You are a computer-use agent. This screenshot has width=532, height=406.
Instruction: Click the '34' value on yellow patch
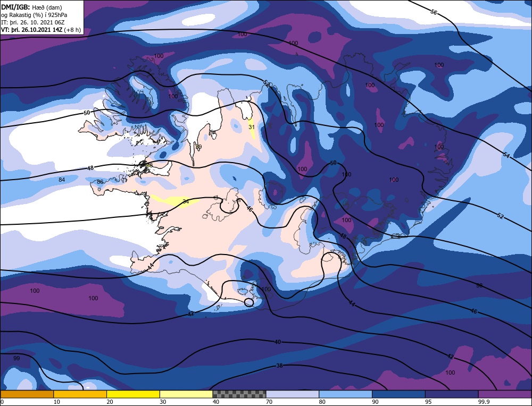pyautogui.click(x=185, y=201)
